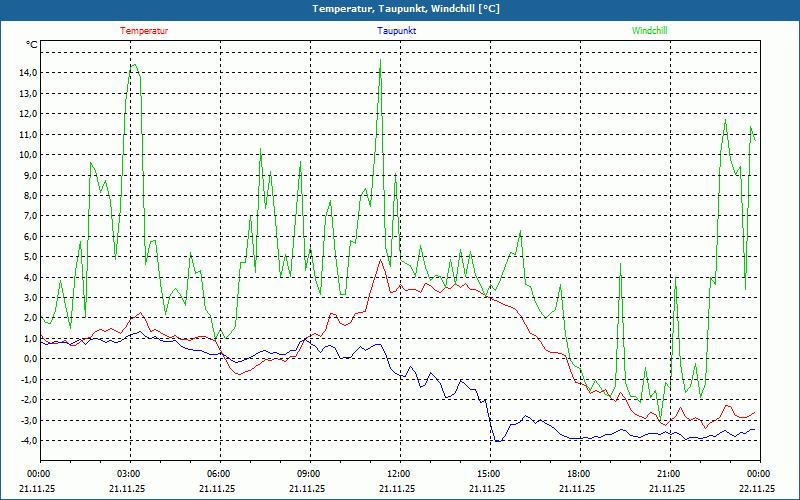Select the 09:00 time axis marker
Image resolution: width=800 pixels, height=500 pixels.
click(309, 474)
